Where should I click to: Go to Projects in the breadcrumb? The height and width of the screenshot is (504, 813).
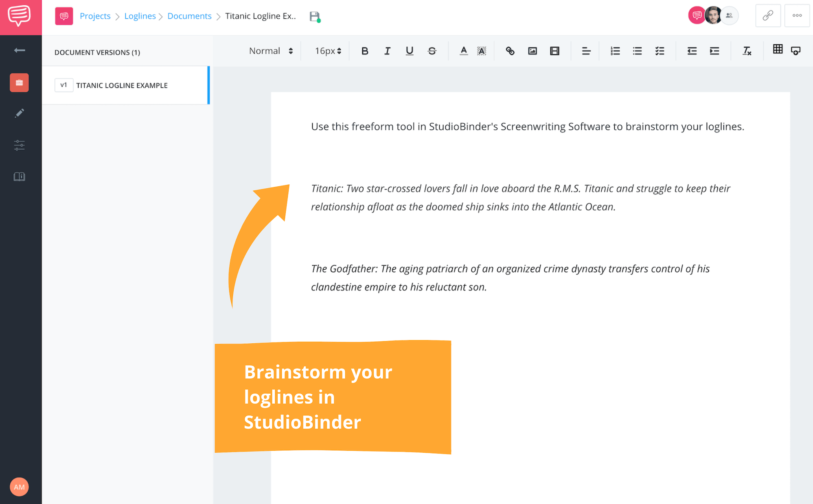coord(95,16)
